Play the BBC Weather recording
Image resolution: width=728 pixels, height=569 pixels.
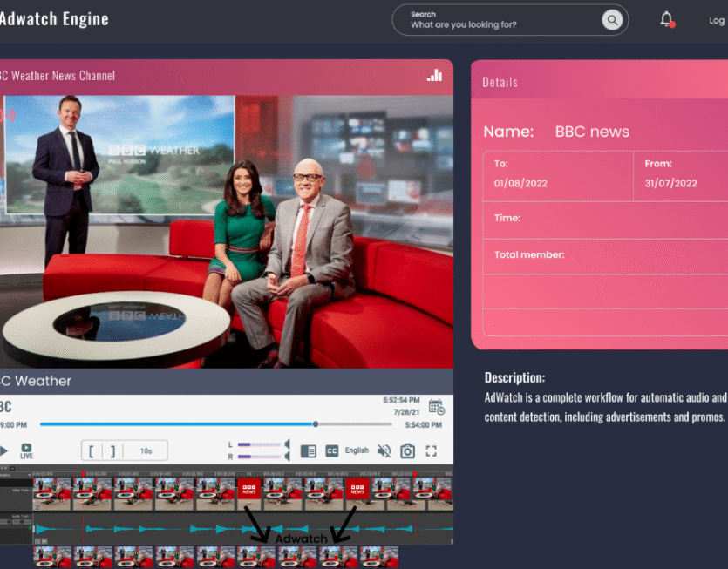pos(3,450)
